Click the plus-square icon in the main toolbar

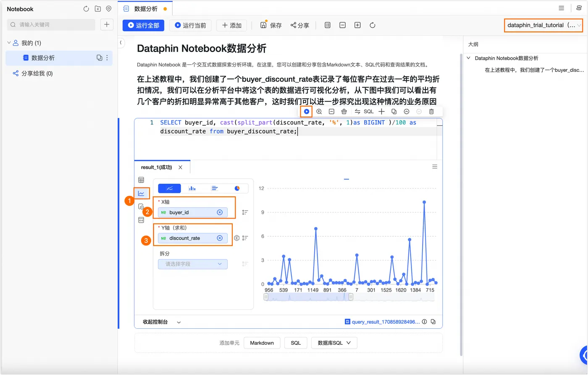[357, 25]
